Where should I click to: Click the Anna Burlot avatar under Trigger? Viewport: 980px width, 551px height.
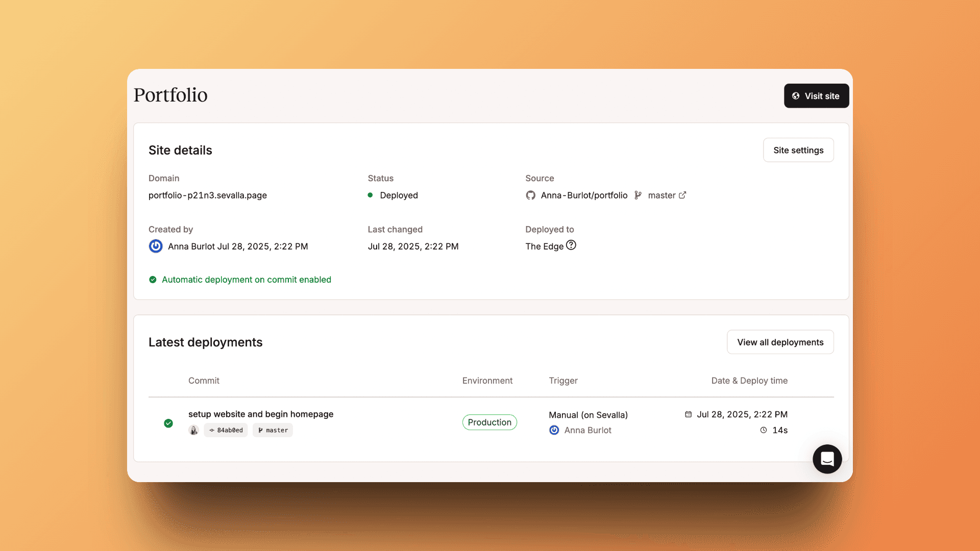point(554,430)
